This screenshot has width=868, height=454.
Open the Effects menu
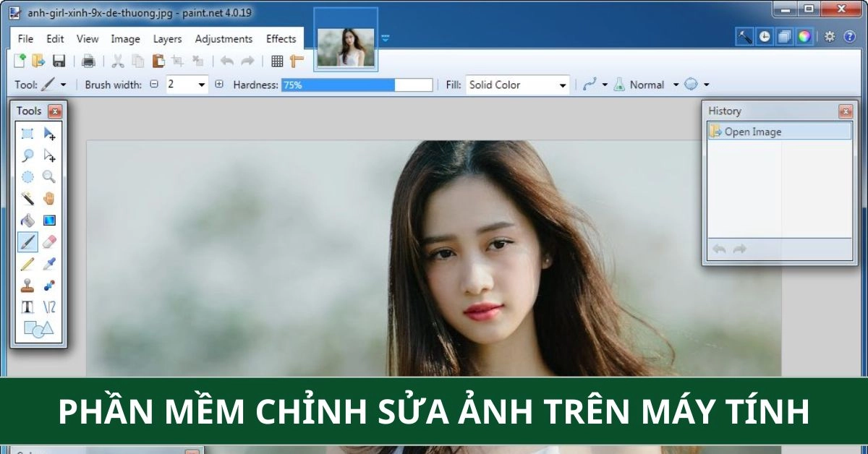281,39
